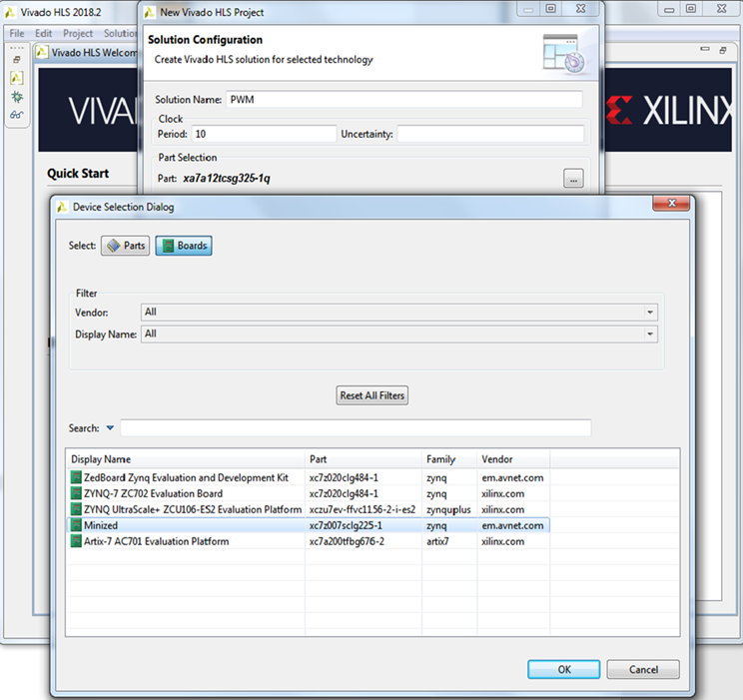Click the restore view icon in left sidebar
This screenshot has height=700, width=743.
[x=17, y=59]
